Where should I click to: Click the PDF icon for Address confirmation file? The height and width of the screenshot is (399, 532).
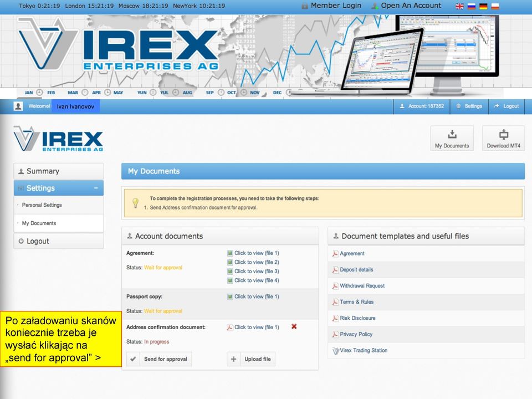click(230, 328)
